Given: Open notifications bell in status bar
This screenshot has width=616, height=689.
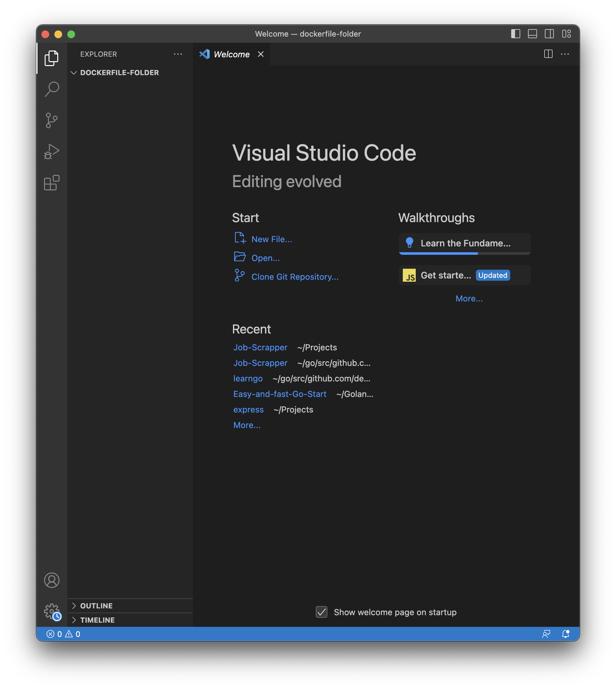Looking at the screenshot, I should (x=566, y=634).
